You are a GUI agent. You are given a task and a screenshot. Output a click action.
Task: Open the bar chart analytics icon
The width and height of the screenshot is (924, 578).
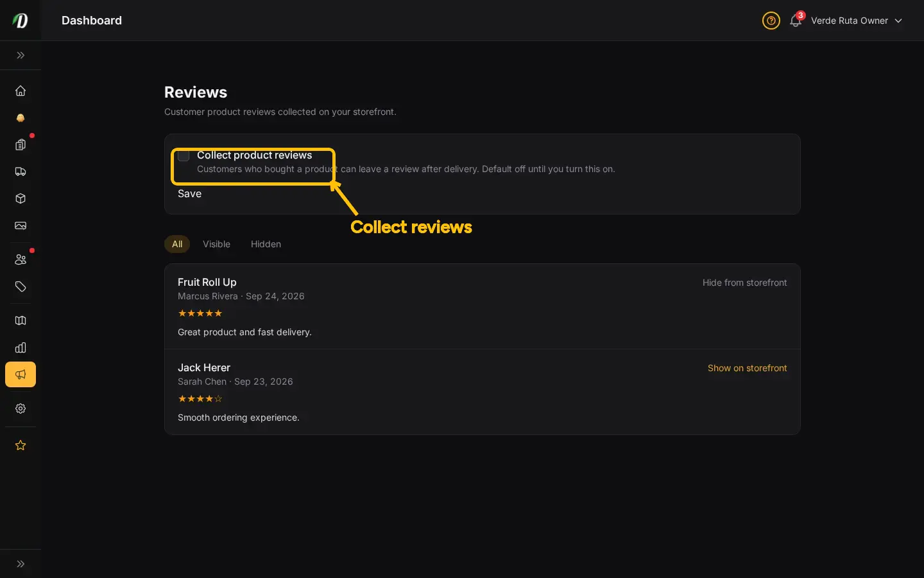(x=21, y=347)
